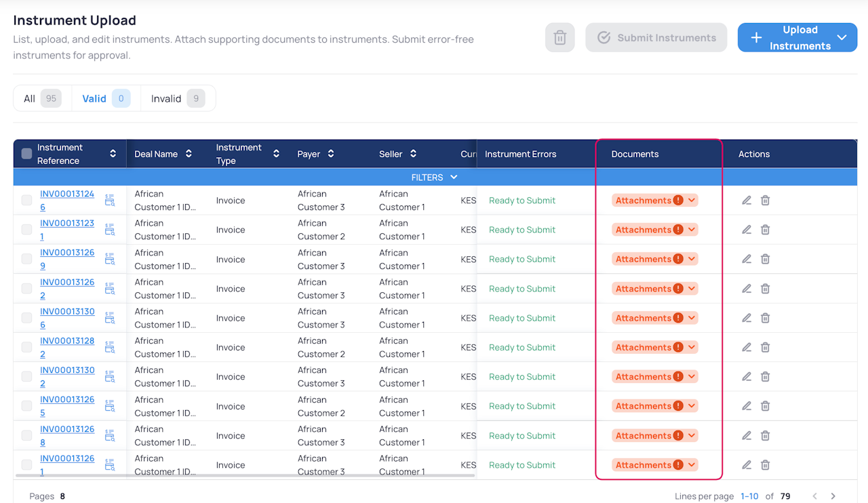Click the trash icon beside Submit Instruments

coord(559,38)
